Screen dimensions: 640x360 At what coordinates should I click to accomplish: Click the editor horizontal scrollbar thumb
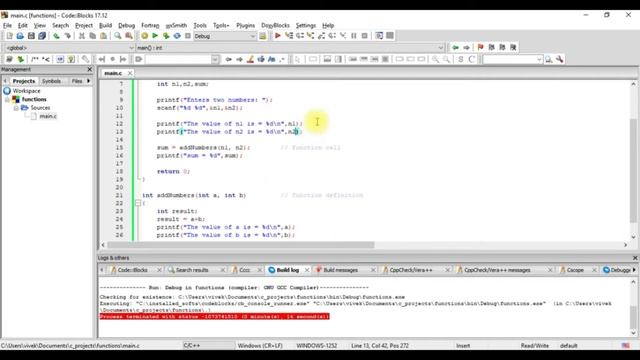241,245
